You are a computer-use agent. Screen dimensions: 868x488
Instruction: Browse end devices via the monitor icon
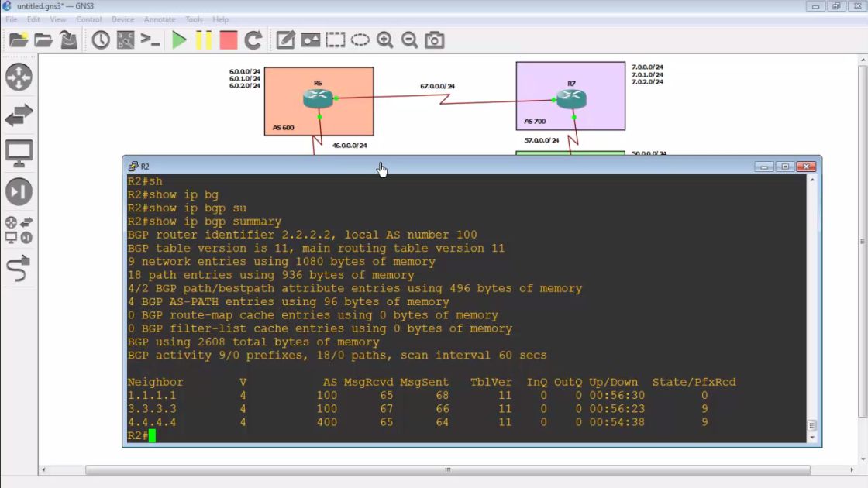(x=19, y=153)
